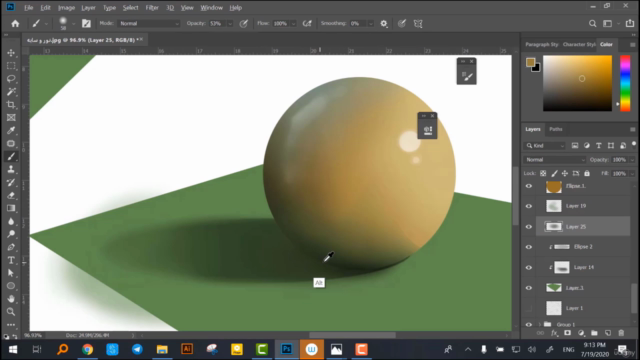Select the History Brush tool

click(11, 182)
